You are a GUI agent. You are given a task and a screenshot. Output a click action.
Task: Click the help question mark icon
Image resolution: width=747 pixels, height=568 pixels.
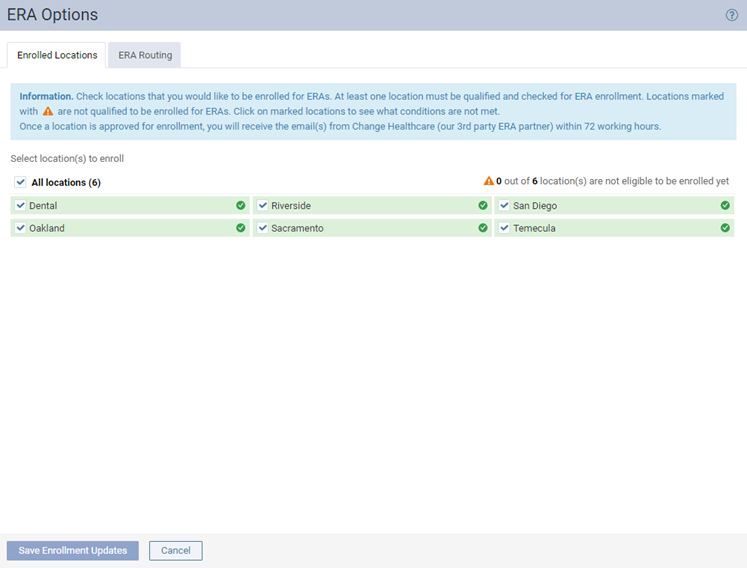coord(731,15)
